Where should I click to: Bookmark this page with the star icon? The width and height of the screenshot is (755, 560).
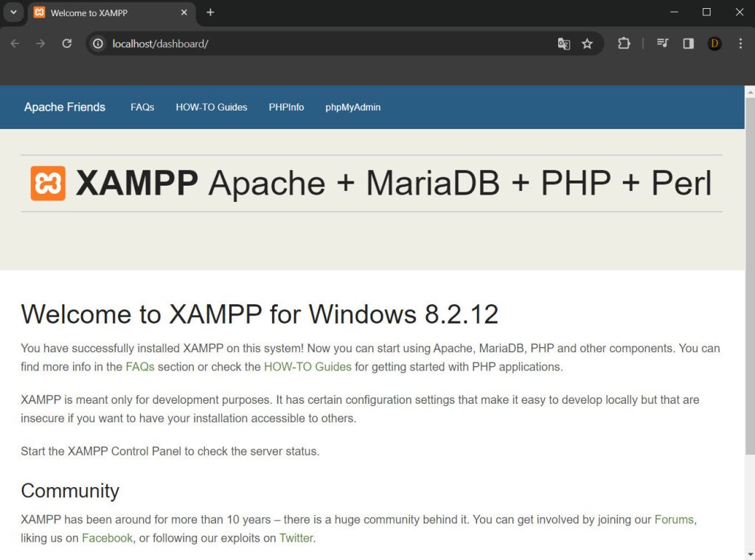tap(587, 43)
